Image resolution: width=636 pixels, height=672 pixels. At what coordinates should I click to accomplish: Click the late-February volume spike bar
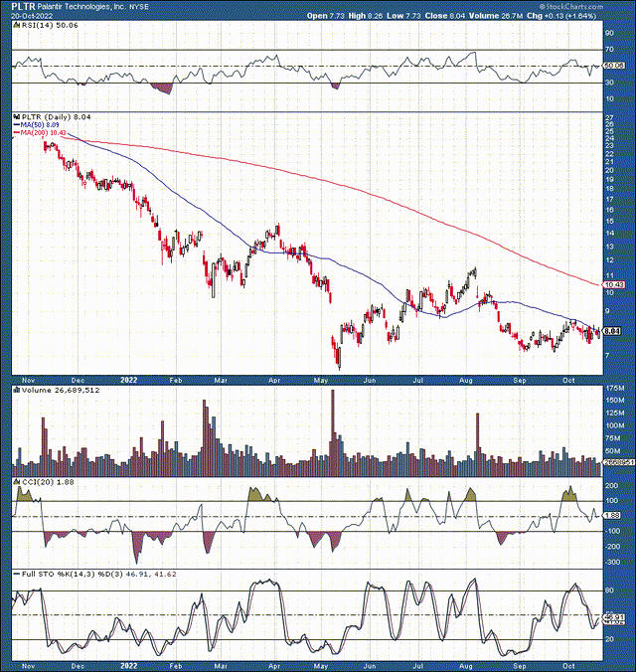pyautogui.click(x=205, y=438)
